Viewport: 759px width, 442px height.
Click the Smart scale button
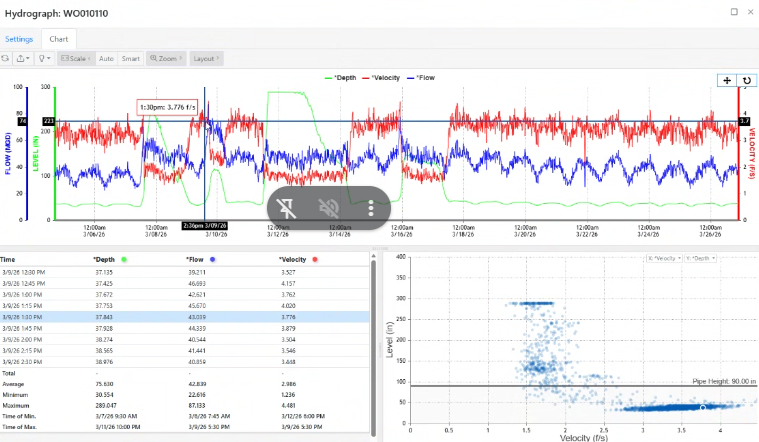pyautogui.click(x=131, y=59)
